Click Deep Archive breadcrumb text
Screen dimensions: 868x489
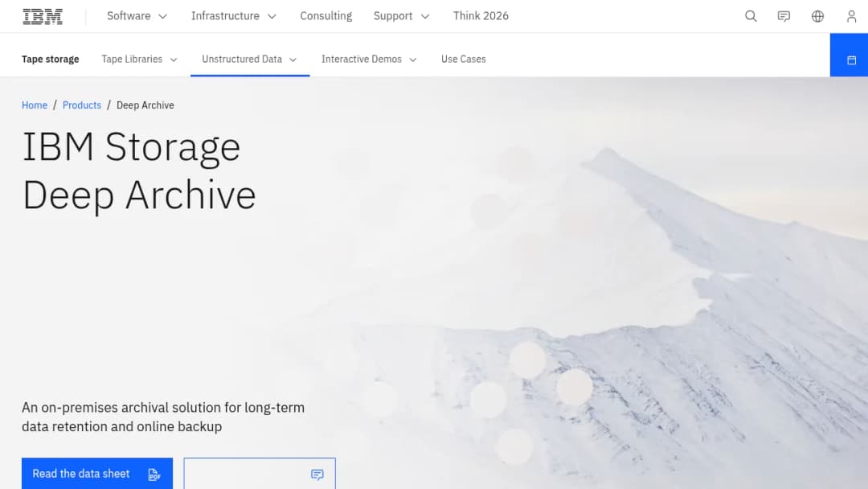point(145,105)
